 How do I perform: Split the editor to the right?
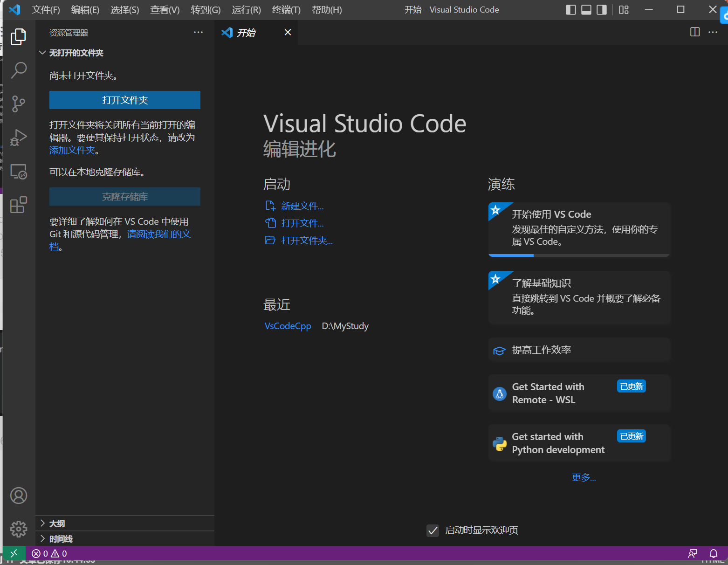pos(695,32)
